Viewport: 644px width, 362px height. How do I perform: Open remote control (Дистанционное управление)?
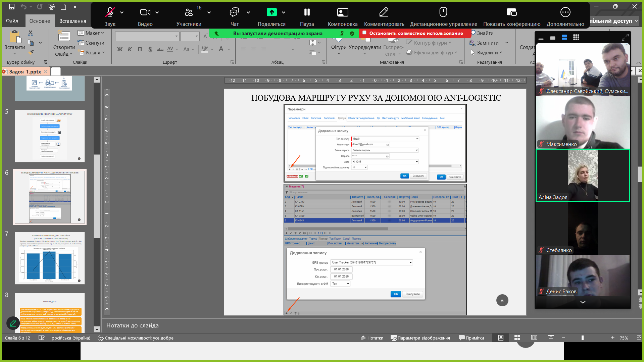point(443,13)
